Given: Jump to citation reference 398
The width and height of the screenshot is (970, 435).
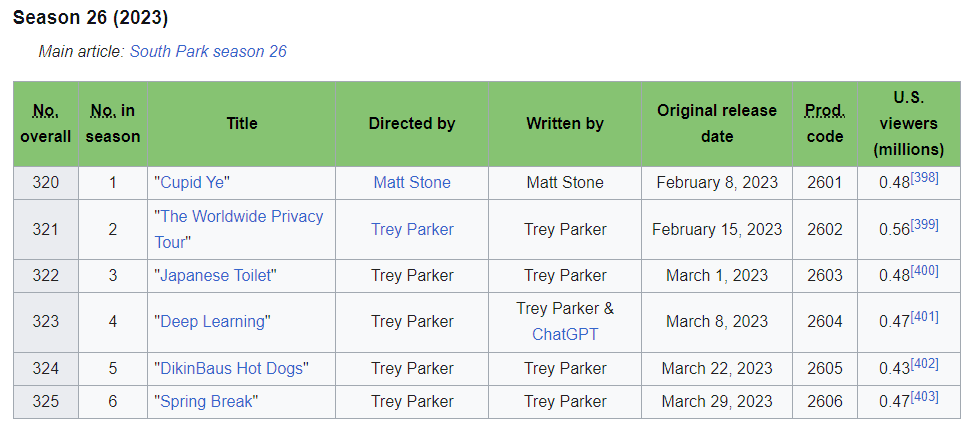Looking at the screenshot, I should coord(924,177).
